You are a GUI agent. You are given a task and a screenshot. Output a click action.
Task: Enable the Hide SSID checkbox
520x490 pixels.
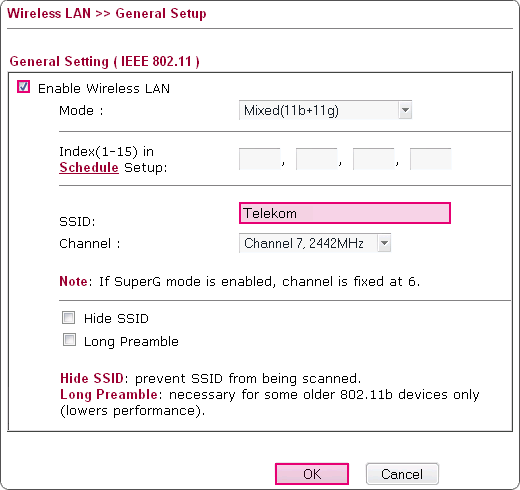click(x=68, y=317)
